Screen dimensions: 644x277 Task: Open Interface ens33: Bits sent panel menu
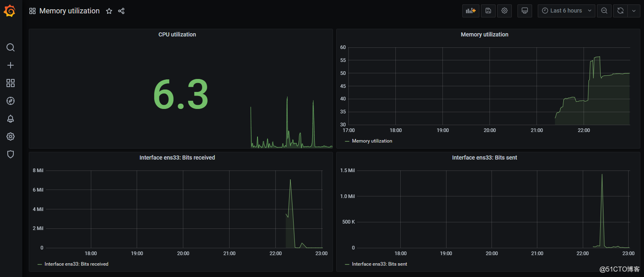pos(485,158)
